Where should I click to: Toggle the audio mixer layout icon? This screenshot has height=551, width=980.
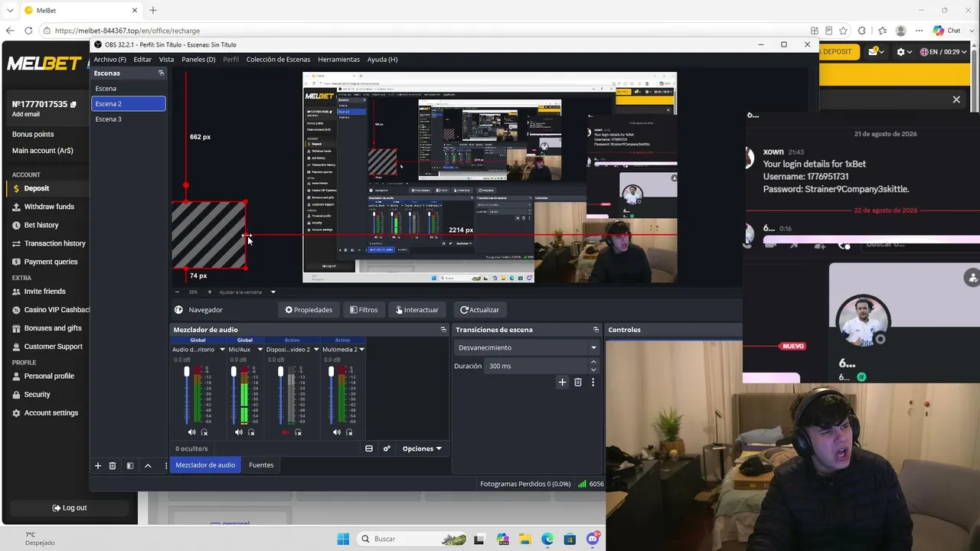[369, 448]
